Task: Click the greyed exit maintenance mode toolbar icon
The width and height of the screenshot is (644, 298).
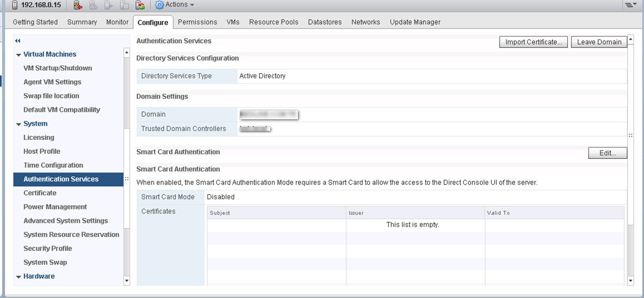Action: click(x=94, y=5)
